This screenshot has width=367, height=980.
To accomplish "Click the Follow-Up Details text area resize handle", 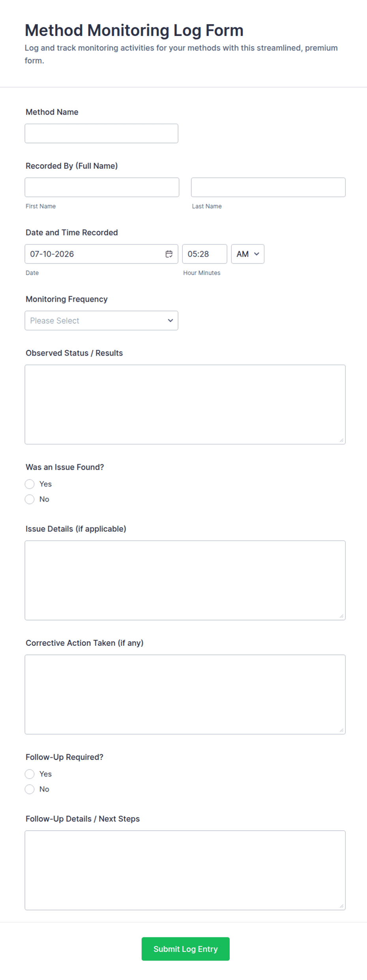I will (341, 906).
